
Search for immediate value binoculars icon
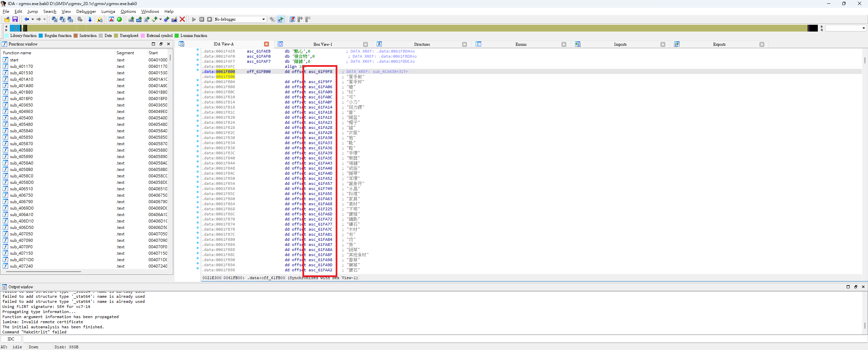tap(55, 19)
